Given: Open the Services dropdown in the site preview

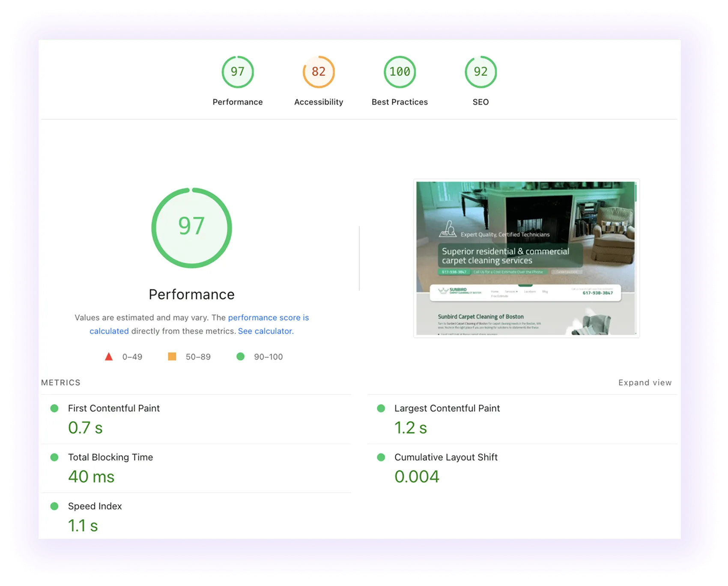Looking at the screenshot, I should pyautogui.click(x=511, y=292).
